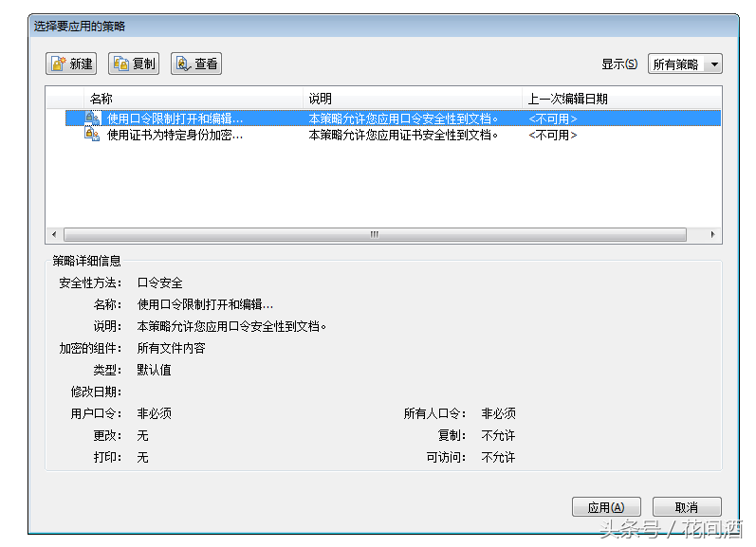756x547 pixels.
Task: Sort by the 上一次编辑日期 column header
Action: 622,99
